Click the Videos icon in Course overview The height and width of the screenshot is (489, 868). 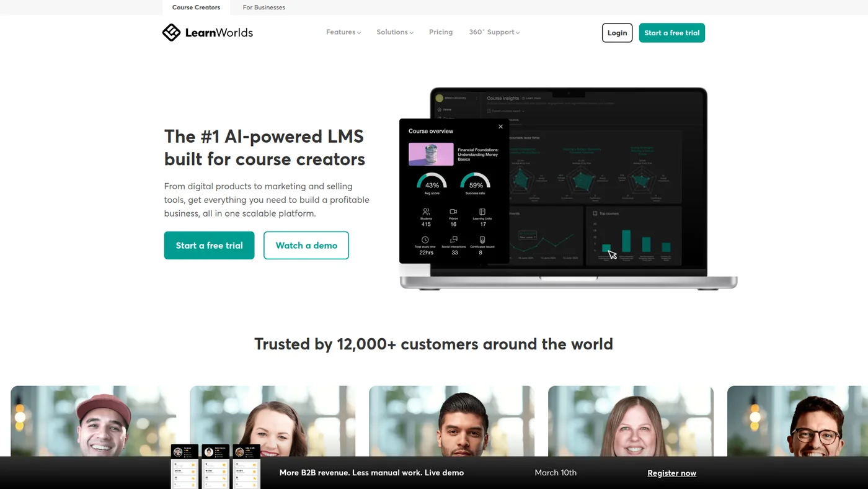(x=453, y=212)
